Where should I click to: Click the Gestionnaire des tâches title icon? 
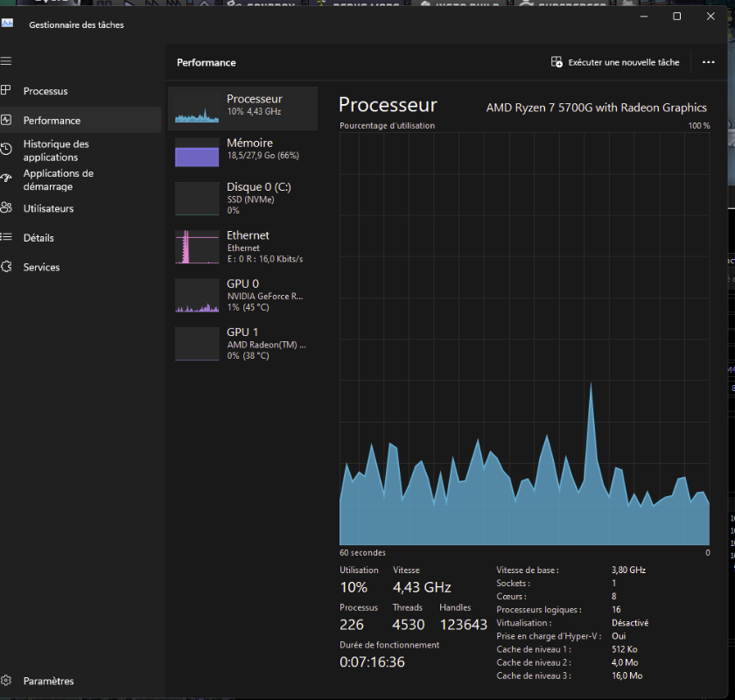[x=8, y=24]
